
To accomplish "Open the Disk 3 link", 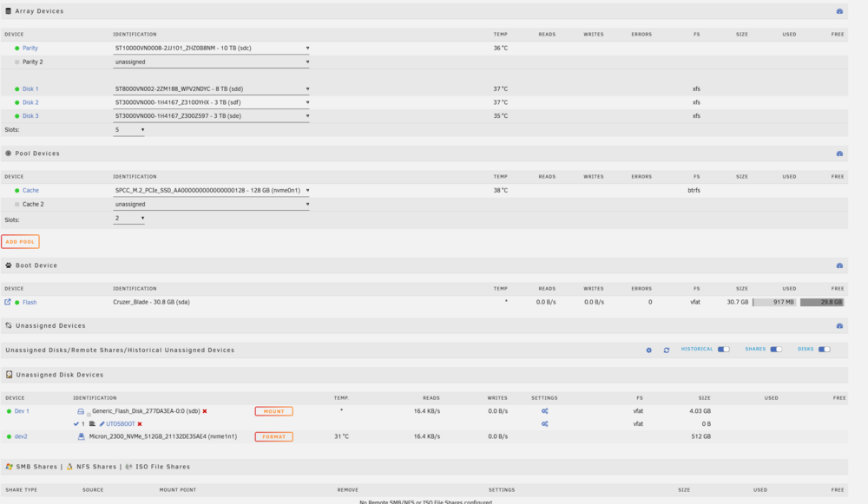I will [x=30, y=116].
